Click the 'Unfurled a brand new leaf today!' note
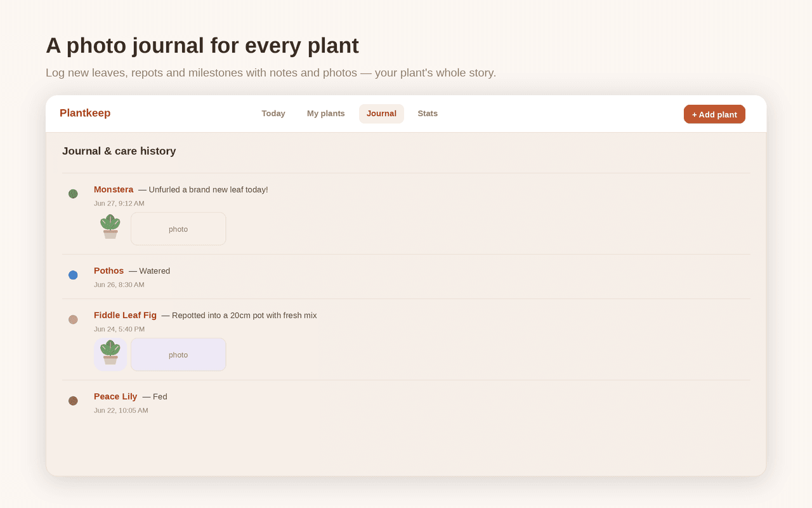The width and height of the screenshot is (812, 508). tap(203, 189)
